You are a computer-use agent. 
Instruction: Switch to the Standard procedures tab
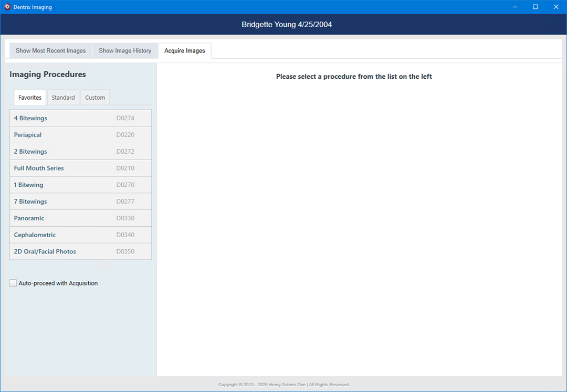click(64, 98)
